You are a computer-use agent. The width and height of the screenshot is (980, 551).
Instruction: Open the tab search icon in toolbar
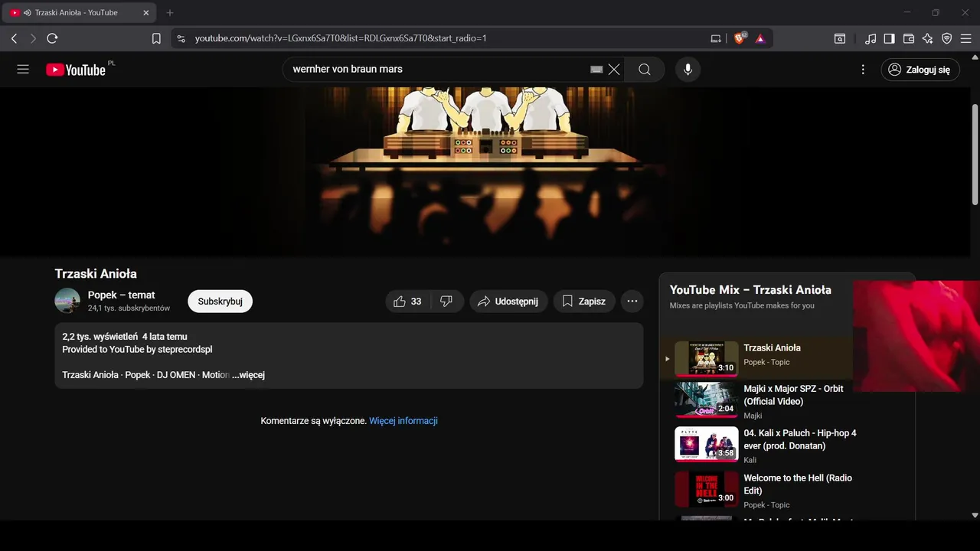point(840,38)
